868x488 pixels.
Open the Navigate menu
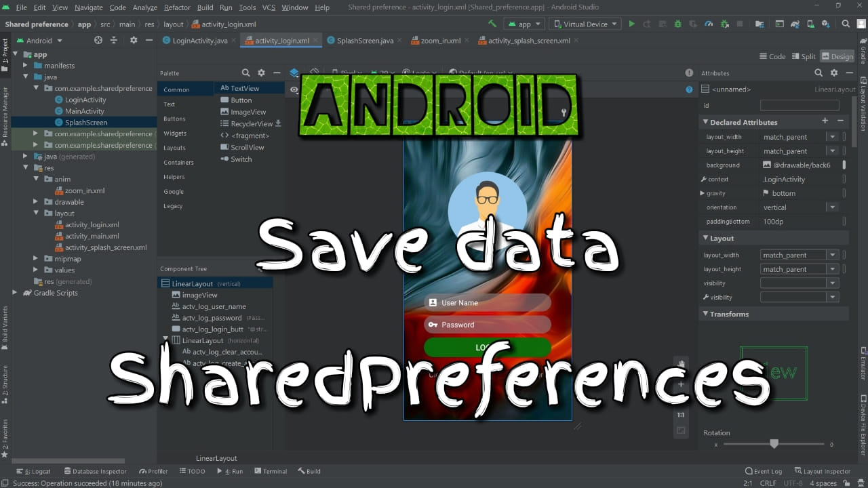tap(89, 7)
